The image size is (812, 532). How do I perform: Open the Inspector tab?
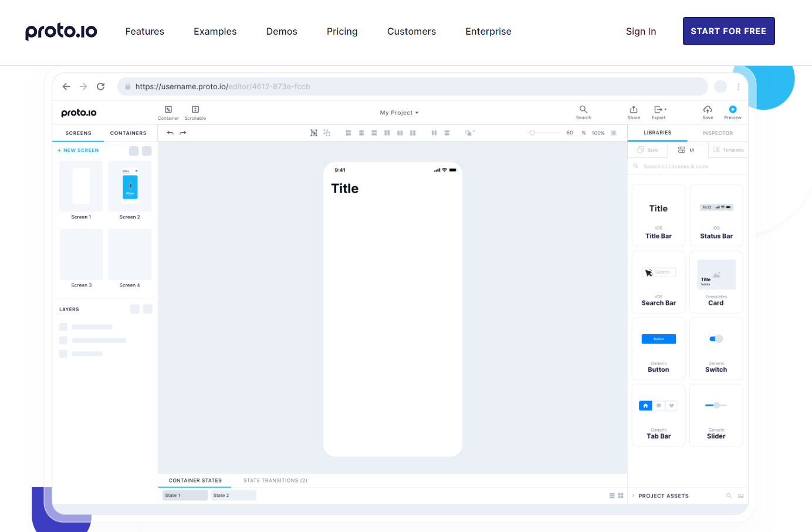coord(718,133)
